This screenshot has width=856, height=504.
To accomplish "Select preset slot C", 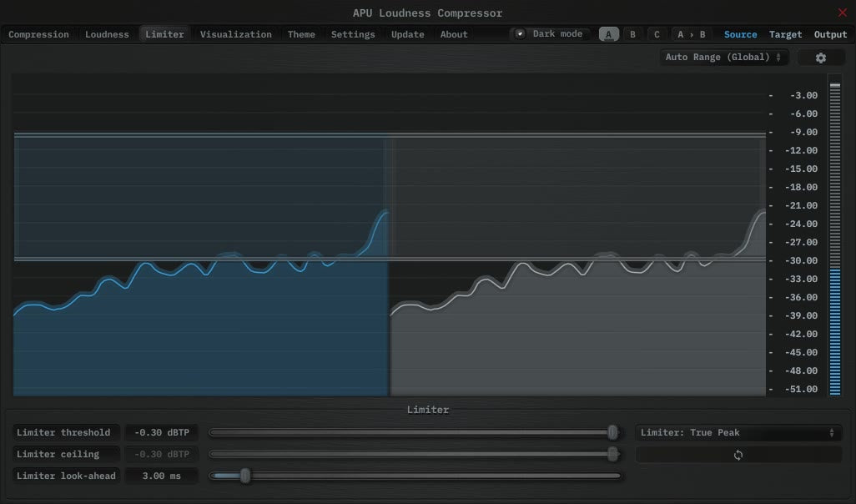I will (x=657, y=34).
